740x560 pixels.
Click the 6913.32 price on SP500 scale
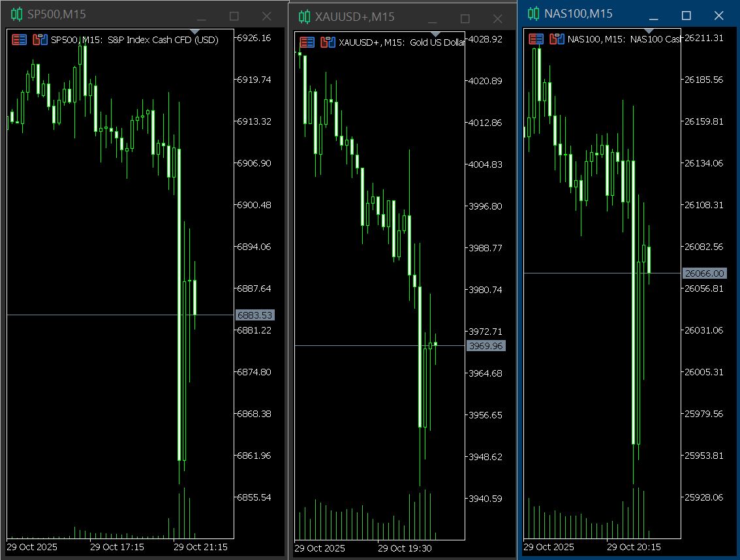[x=254, y=121]
